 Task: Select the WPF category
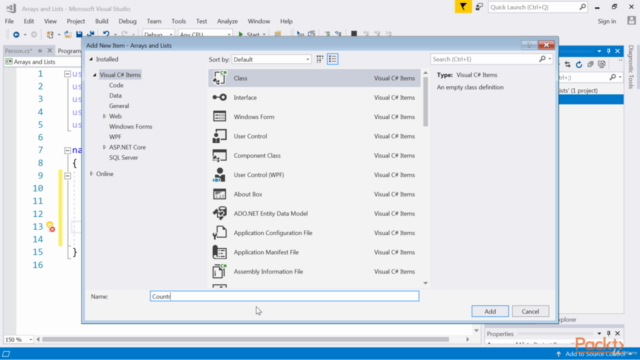coord(115,137)
